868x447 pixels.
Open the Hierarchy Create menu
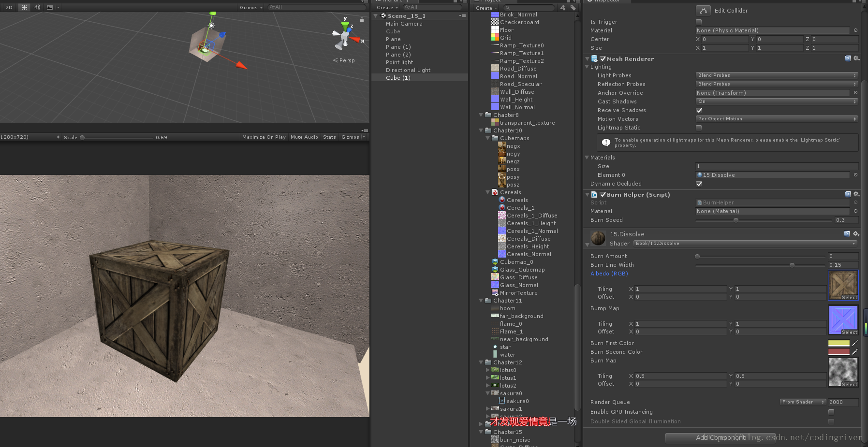387,8
